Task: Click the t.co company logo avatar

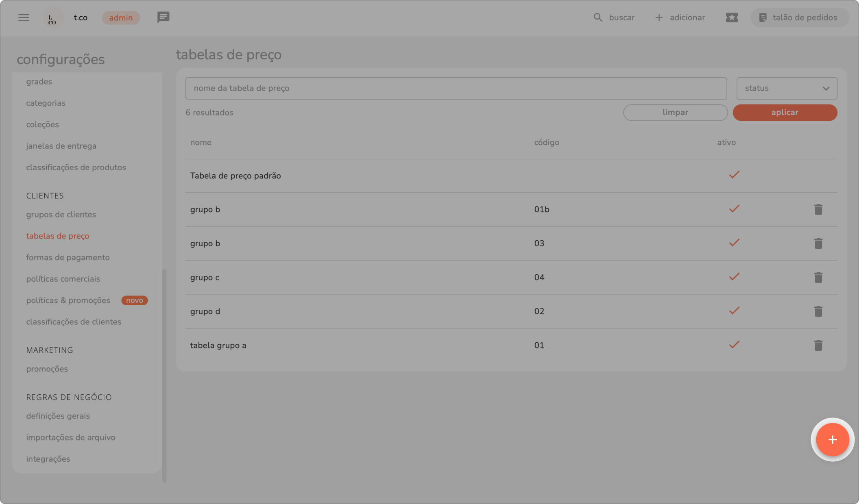Action: (x=52, y=18)
